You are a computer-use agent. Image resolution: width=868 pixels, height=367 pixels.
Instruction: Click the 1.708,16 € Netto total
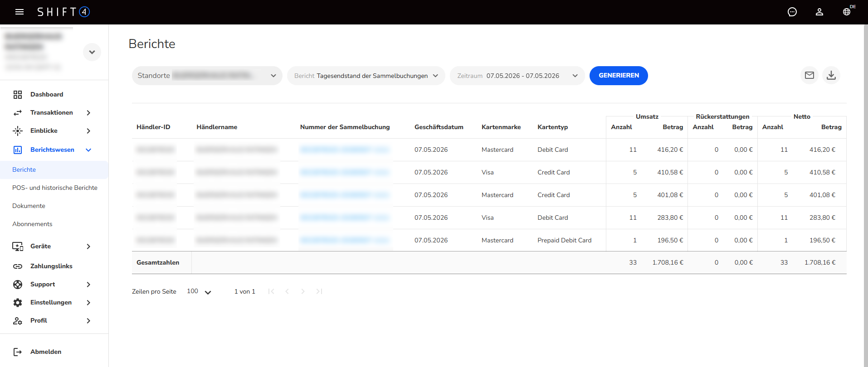tap(820, 263)
